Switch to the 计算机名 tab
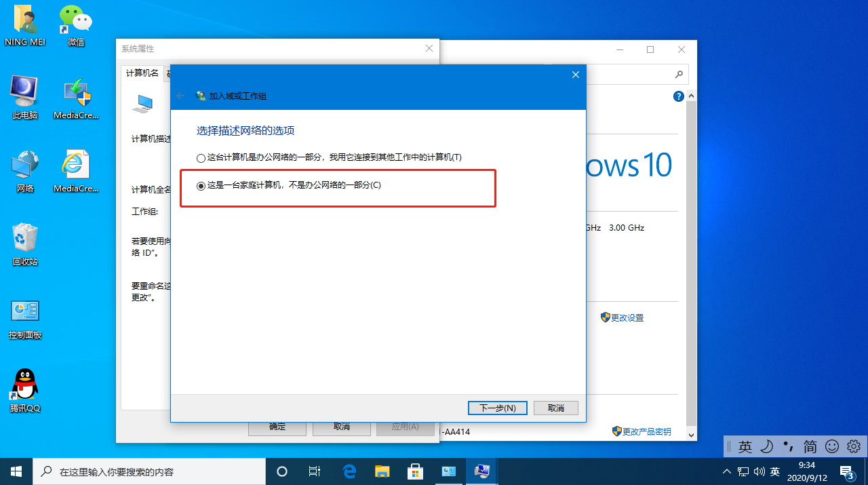The height and width of the screenshot is (485, 868). pos(142,73)
